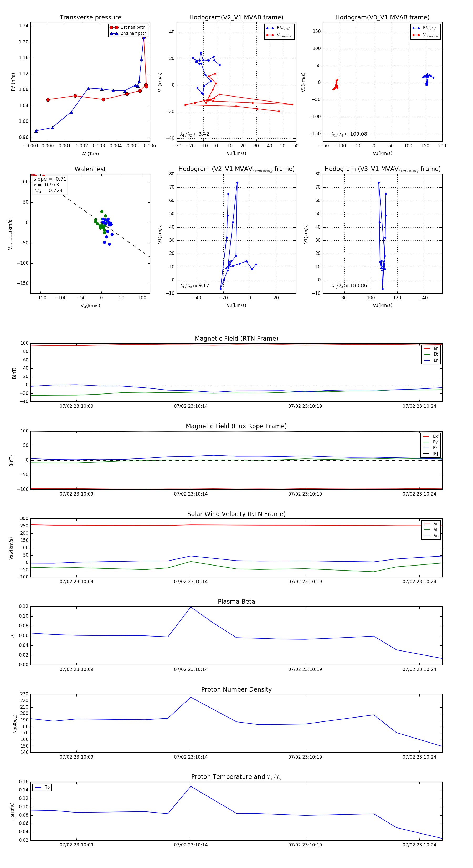Click the λ1/λ2 ≈ 3.42 annotation text

194,134
